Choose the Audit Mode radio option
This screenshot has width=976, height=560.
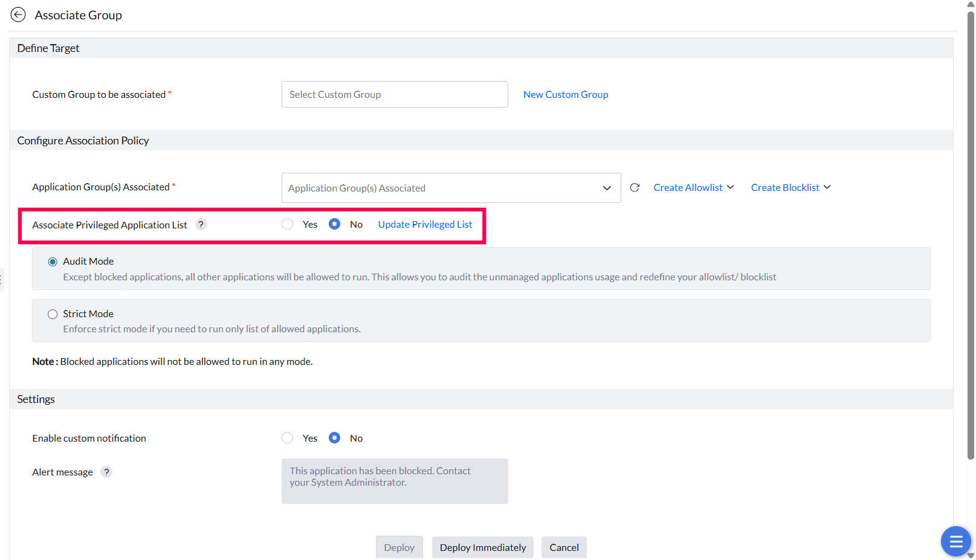click(53, 262)
